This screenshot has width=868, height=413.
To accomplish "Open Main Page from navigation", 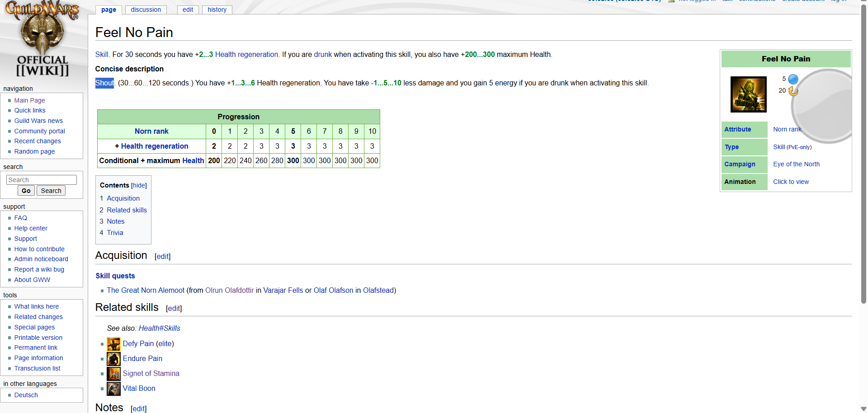I will 29,100.
